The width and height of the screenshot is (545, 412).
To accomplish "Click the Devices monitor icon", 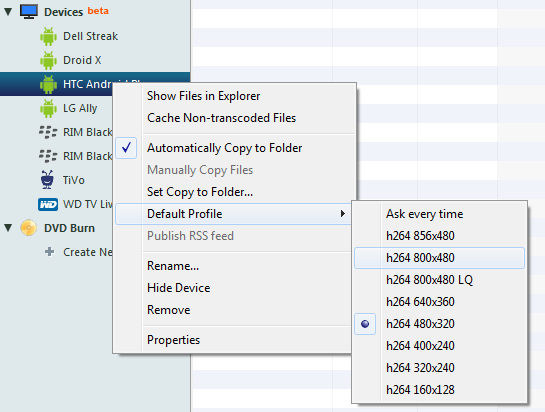I will pos(29,11).
